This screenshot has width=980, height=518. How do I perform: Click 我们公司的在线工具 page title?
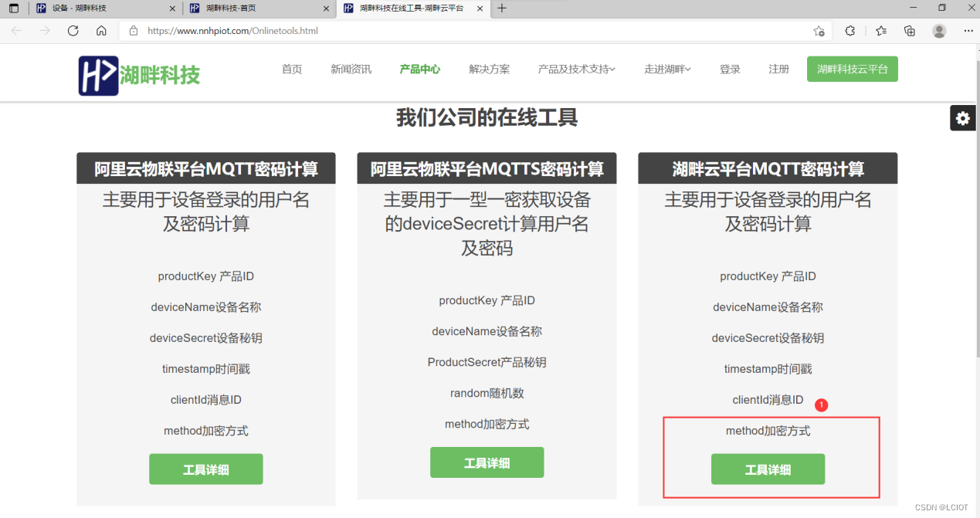click(487, 118)
